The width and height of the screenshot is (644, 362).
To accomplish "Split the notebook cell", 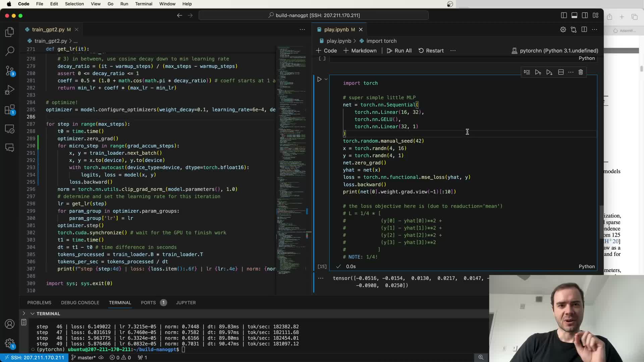I will tap(561, 72).
